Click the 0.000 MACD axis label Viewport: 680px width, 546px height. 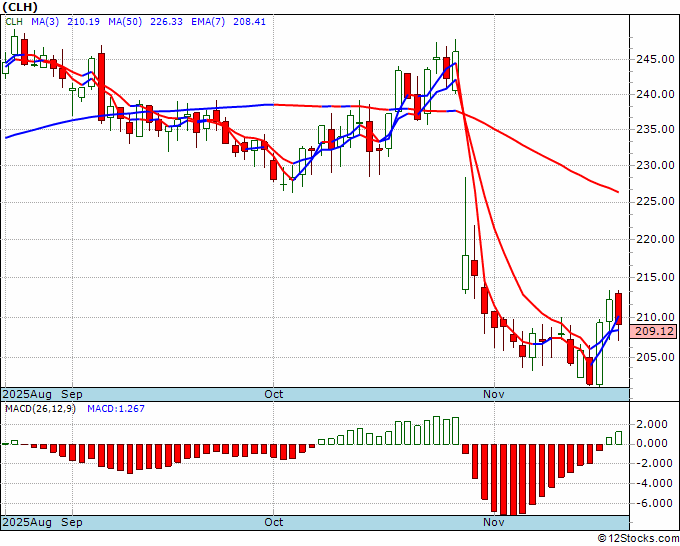click(x=653, y=443)
